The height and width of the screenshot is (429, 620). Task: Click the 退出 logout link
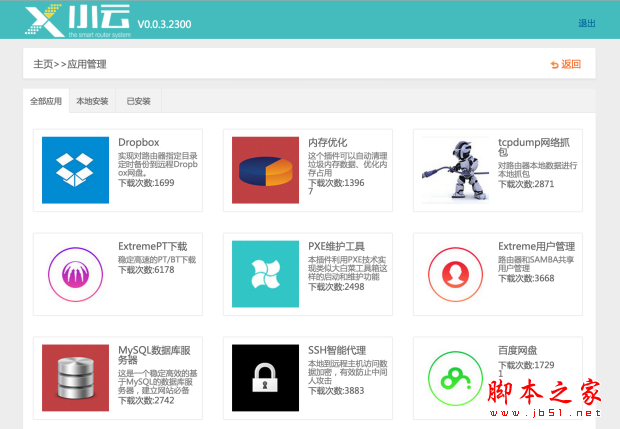(x=587, y=23)
